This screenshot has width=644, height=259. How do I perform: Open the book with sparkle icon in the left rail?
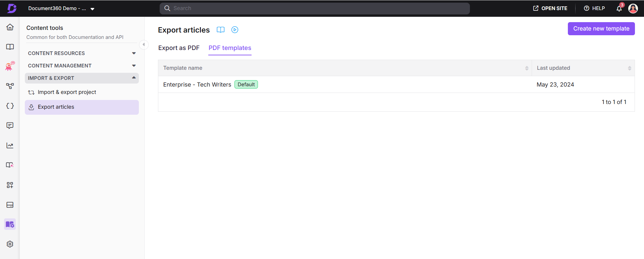[10, 165]
